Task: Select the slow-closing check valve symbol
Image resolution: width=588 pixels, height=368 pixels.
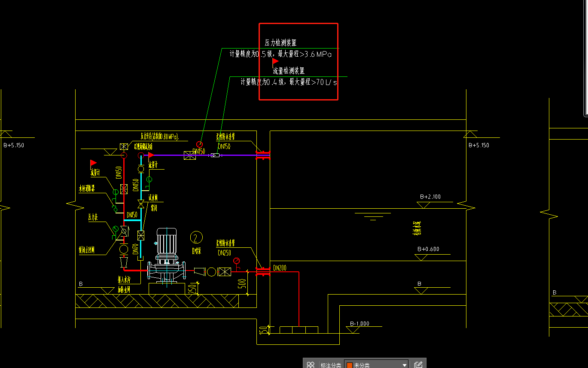Action: coord(124,232)
